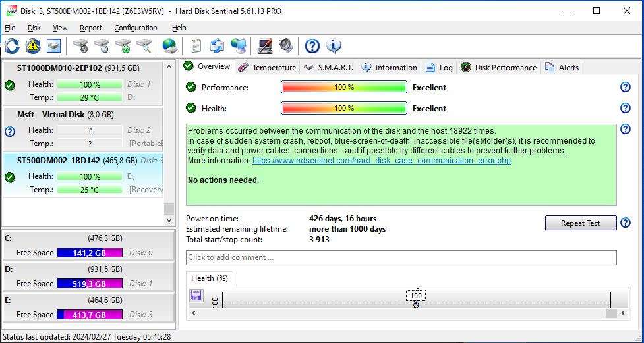Click help icon next to Health bar
Viewport: 644px width, 343px height.
click(x=625, y=108)
